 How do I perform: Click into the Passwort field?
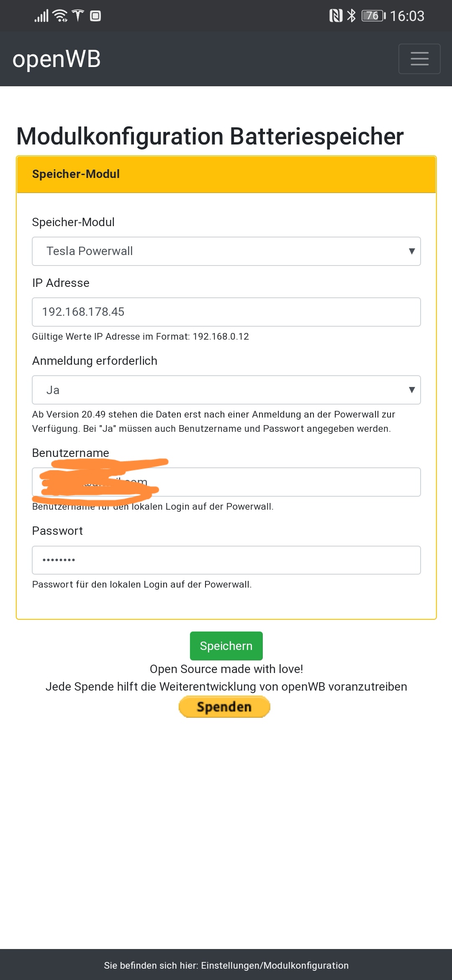click(226, 560)
